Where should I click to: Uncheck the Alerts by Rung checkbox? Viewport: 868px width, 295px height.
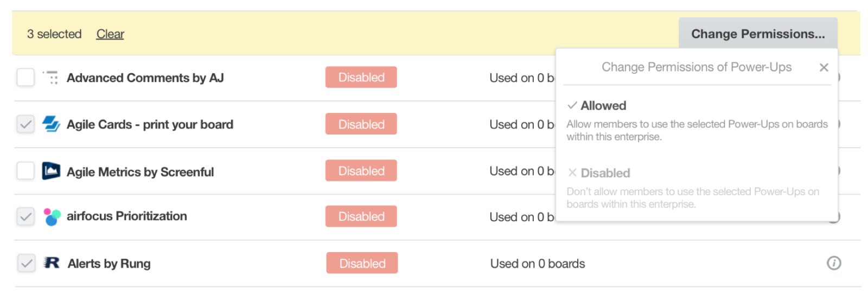[26, 264]
